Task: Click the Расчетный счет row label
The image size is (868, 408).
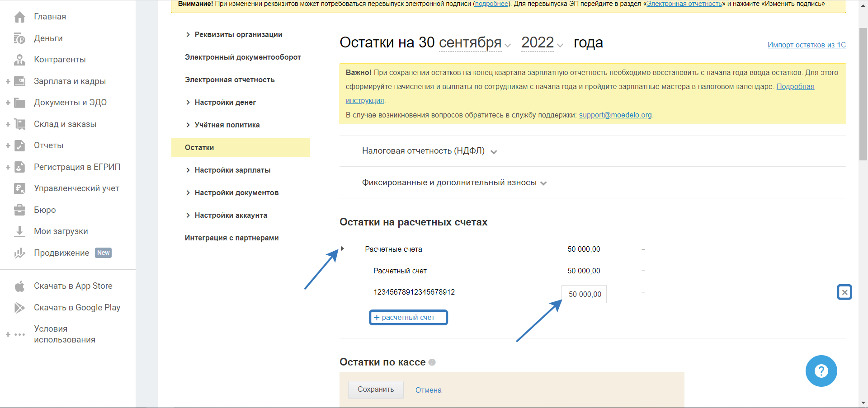Action: (x=400, y=271)
